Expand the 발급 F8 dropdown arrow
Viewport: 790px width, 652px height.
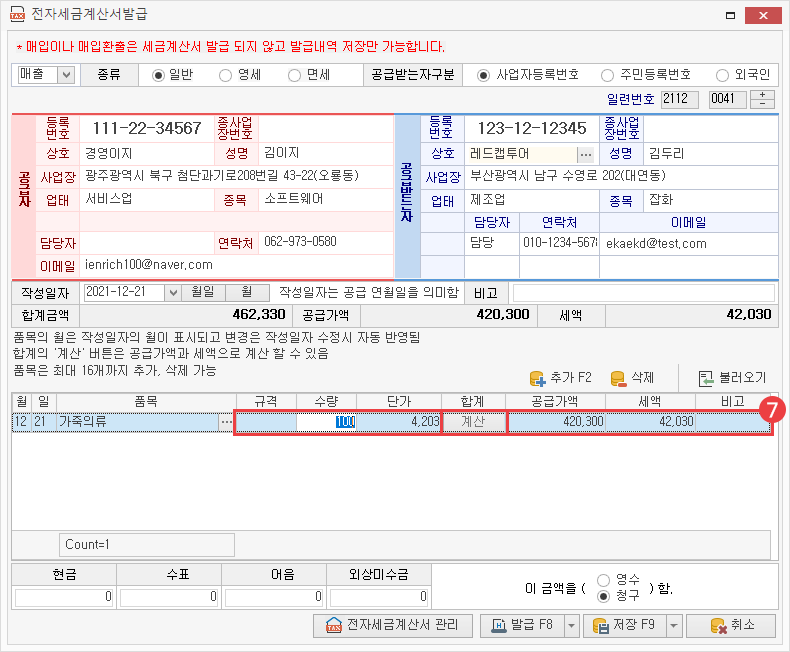click(572, 625)
